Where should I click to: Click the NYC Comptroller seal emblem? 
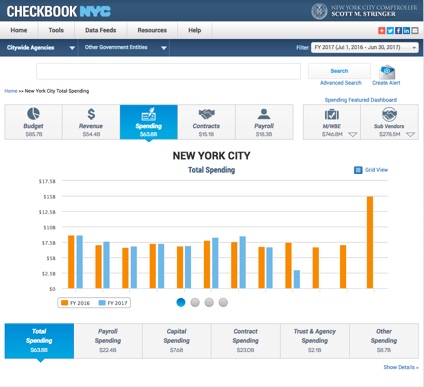319,11
